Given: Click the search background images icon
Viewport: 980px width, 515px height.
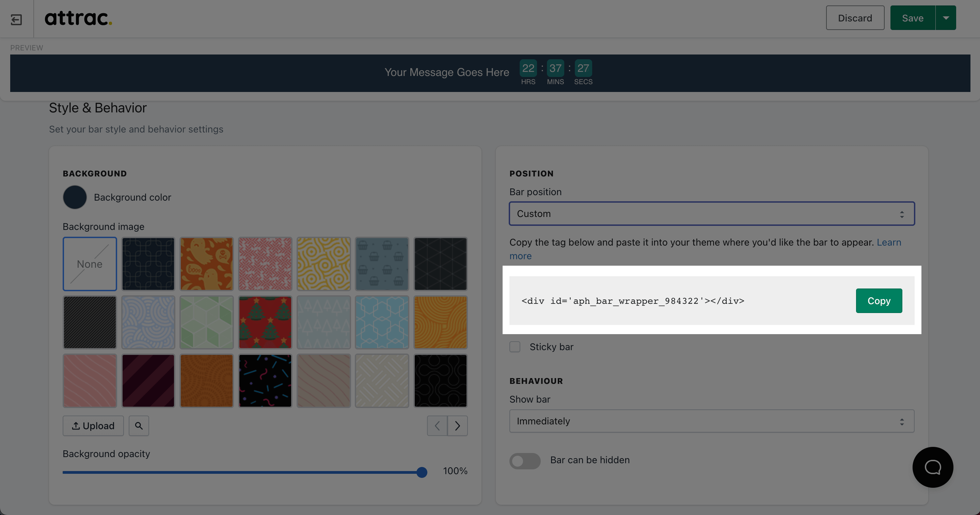Looking at the screenshot, I should [139, 425].
